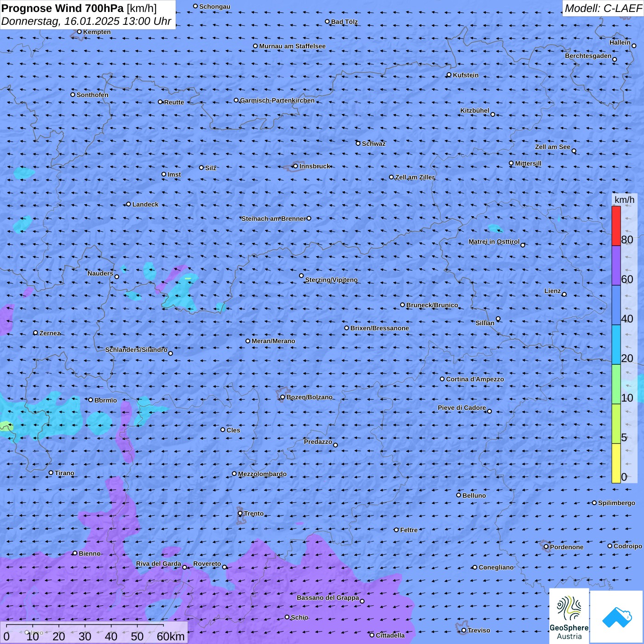Click the GeoSphere Austria logo

point(569,615)
